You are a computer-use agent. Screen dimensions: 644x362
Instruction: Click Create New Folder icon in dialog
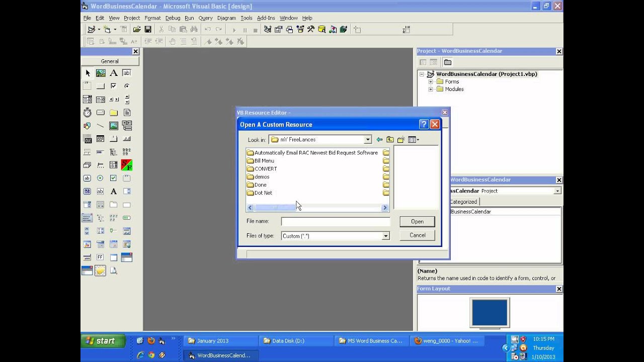pyautogui.click(x=401, y=140)
